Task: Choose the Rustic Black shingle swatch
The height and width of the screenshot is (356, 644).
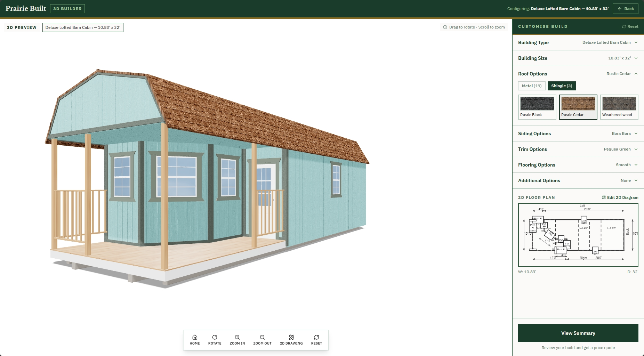Action: click(537, 107)
